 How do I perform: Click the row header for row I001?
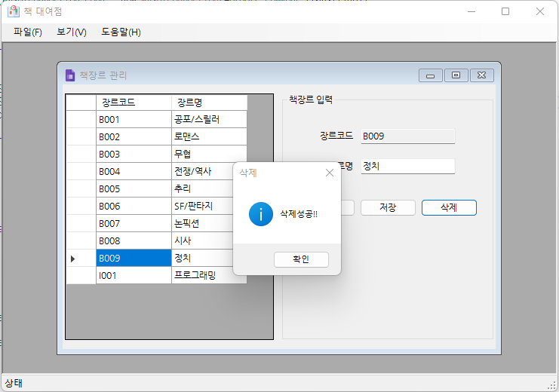[x=81, y=275]
